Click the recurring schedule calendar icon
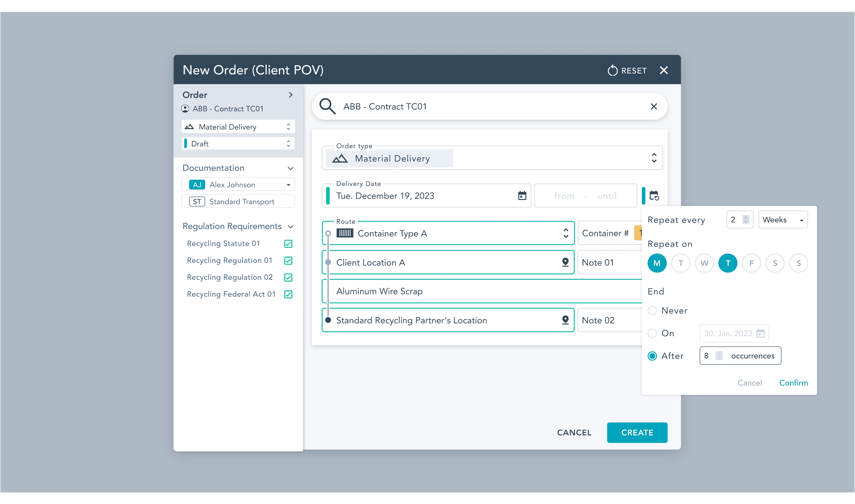 coord(654,196)
